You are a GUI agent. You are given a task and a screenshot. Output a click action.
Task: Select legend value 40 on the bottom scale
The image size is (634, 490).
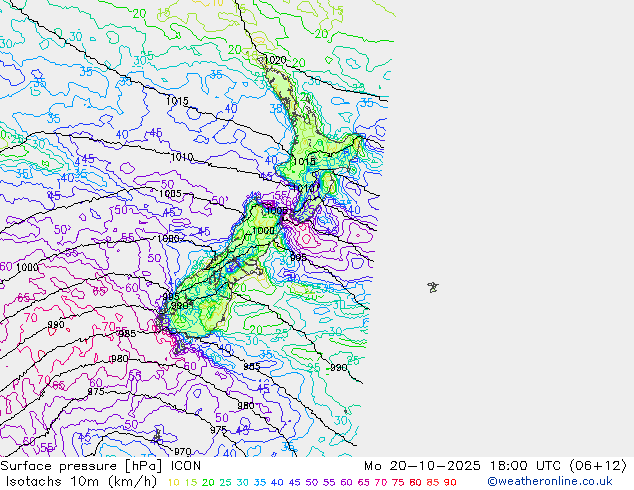coord(277,482)
